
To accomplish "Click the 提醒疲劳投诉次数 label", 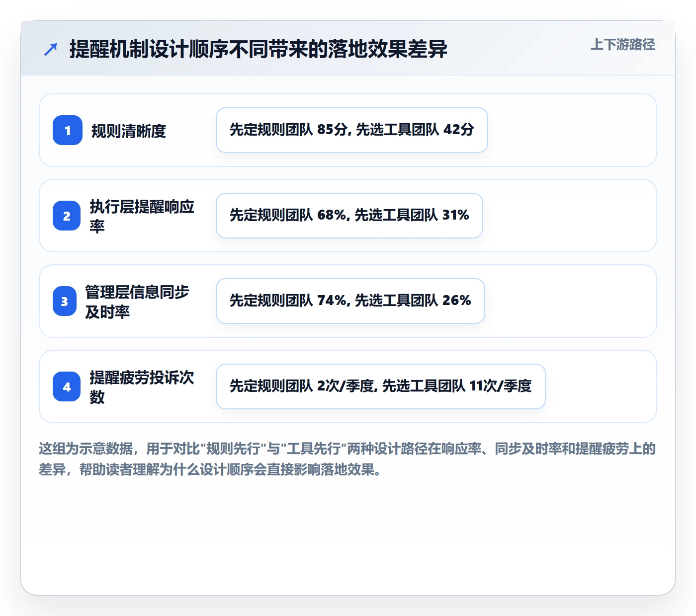I will click(x=142, y=387).
